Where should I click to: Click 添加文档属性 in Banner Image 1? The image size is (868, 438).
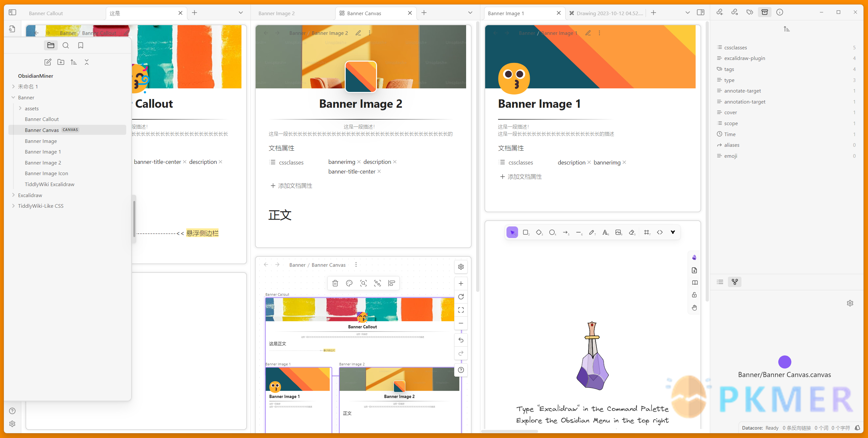524,176
